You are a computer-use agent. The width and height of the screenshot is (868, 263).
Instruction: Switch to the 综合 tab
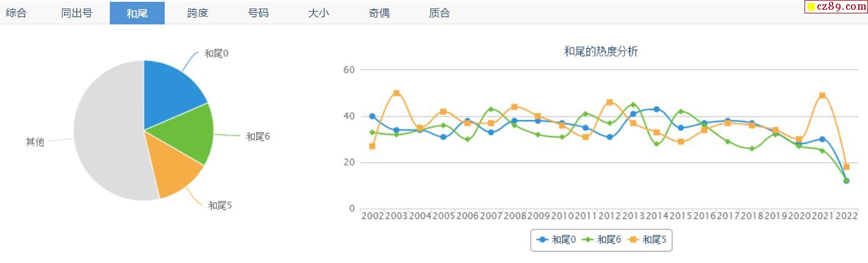[16, 13]
